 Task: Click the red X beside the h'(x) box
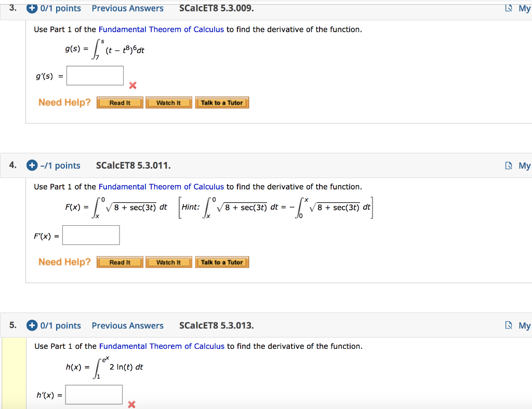(x=131, y=404)
